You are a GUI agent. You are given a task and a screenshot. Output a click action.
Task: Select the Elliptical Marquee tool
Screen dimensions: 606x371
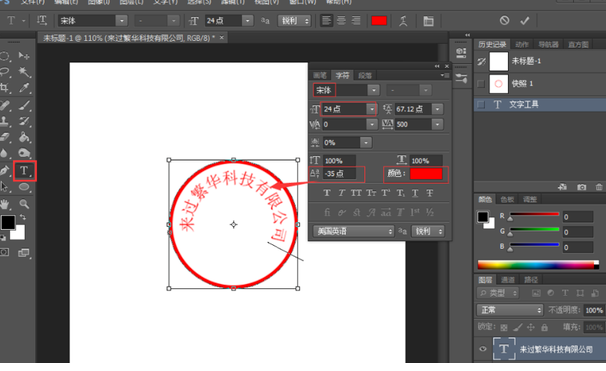(5, 56)
